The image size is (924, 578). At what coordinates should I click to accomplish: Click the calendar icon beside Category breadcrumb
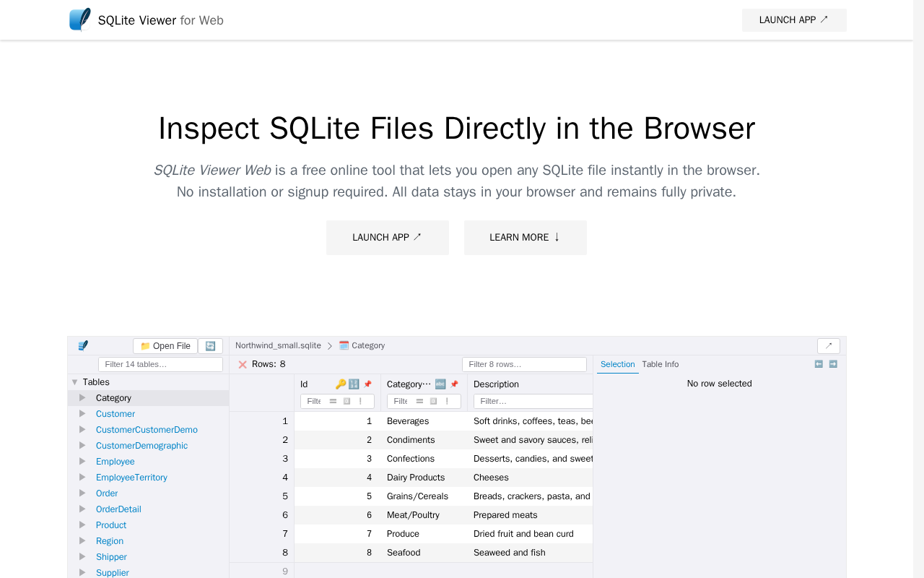click(344, 345)
